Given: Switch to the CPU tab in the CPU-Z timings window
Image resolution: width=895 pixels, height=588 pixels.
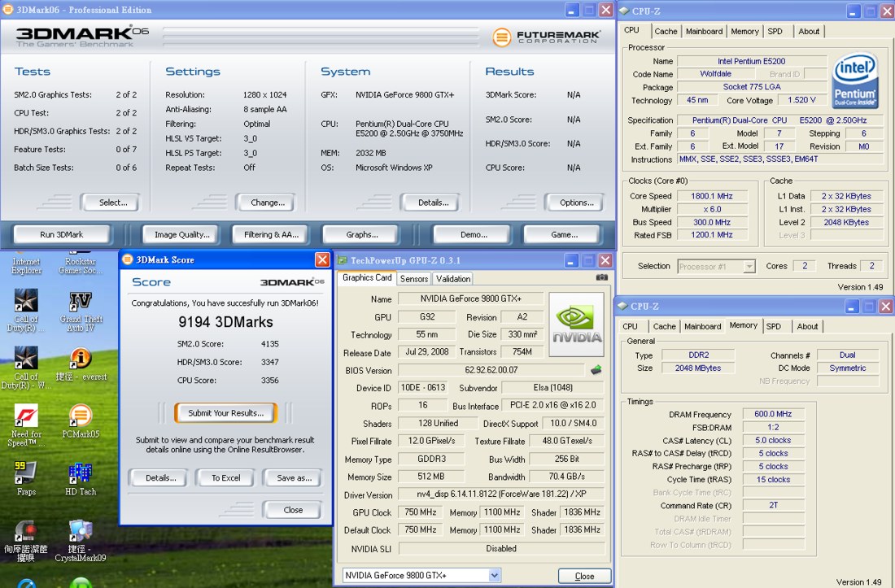Looking at the screenshot, I should [x=630, y=326].
